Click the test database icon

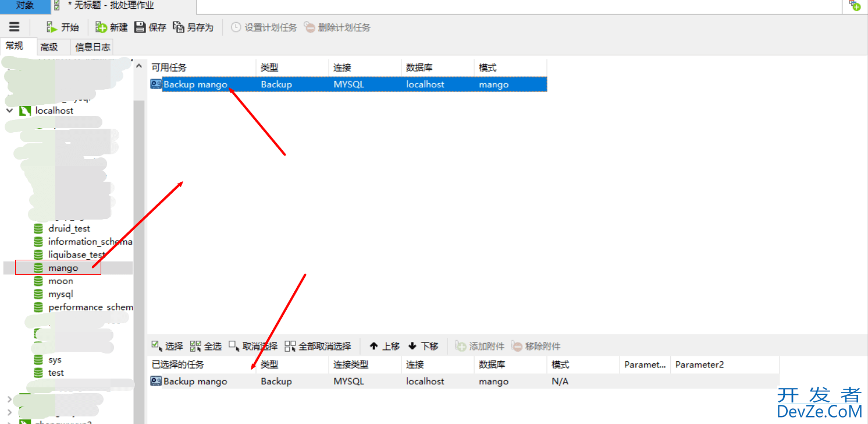tap(38, 373)
